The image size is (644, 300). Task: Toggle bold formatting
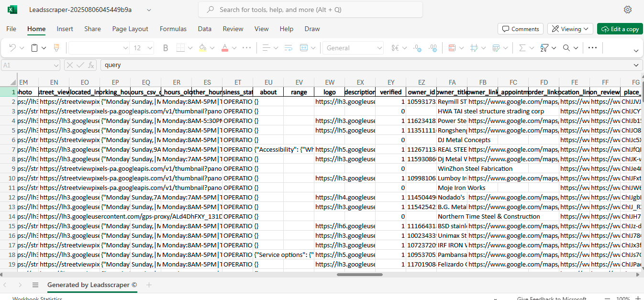(x=166, y=48)
